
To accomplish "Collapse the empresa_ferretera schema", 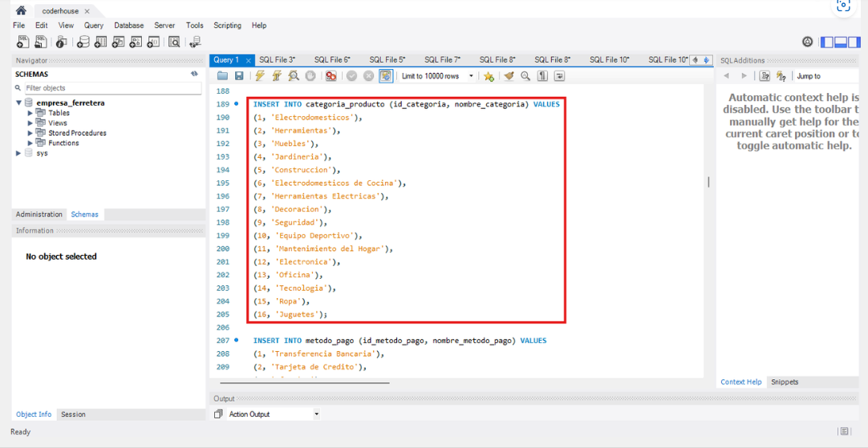I will point(18,103).
